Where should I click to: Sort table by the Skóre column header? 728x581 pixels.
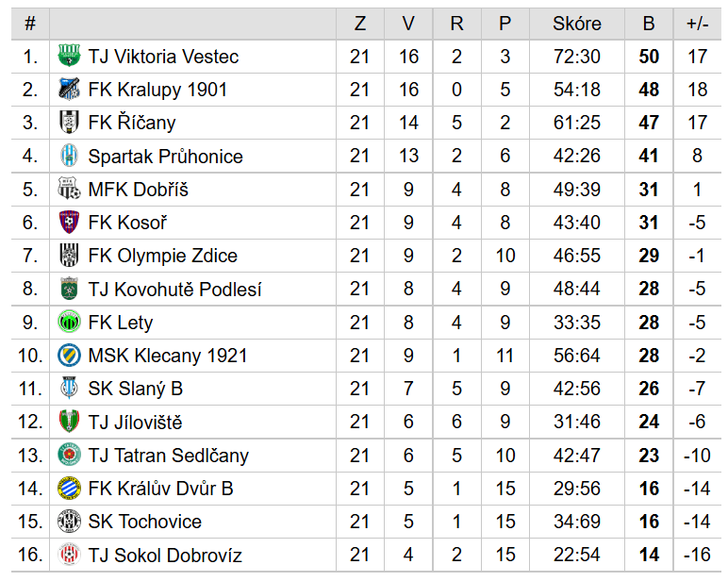(x=576, y=24)
